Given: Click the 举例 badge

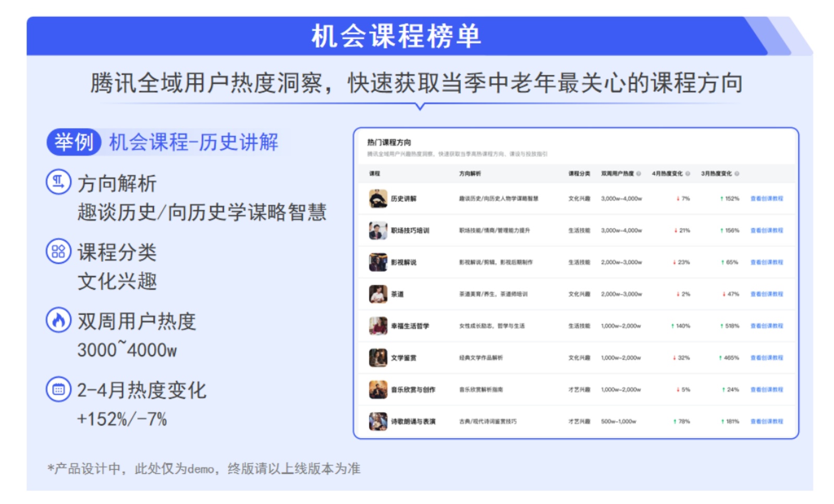Looking at the screenshot, I should point(74,142).
